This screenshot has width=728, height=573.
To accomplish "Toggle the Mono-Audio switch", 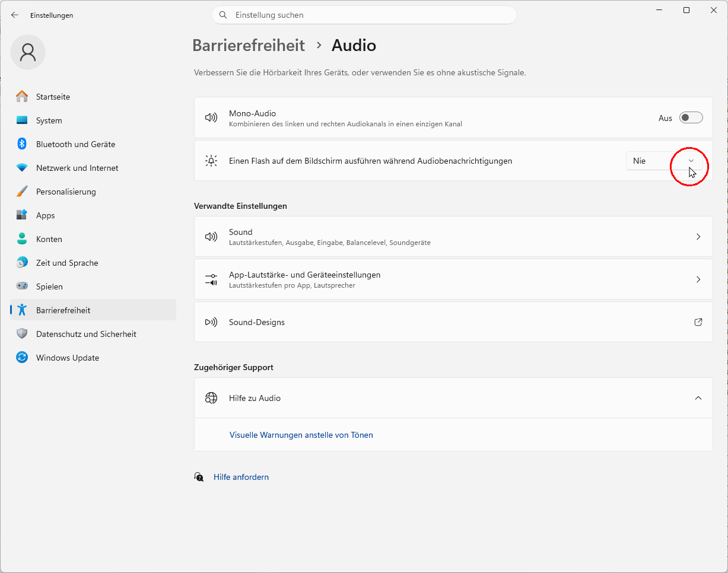I will (x=691, y=118).
